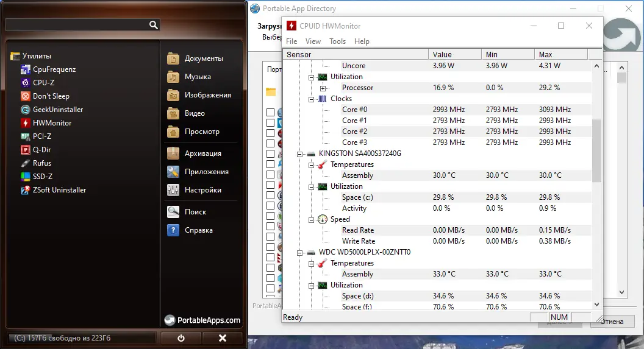This screenshot has width=644, height=349.
Task: Open ZSoft Uninstaller
Action: 54,190
